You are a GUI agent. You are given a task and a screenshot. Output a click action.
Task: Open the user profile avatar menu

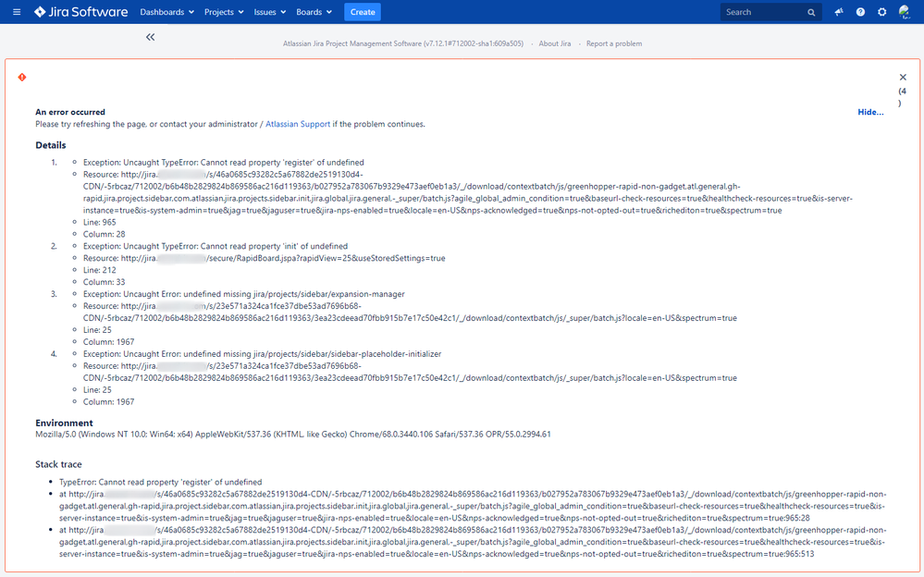pyautogui.click(x=905, y=12)
